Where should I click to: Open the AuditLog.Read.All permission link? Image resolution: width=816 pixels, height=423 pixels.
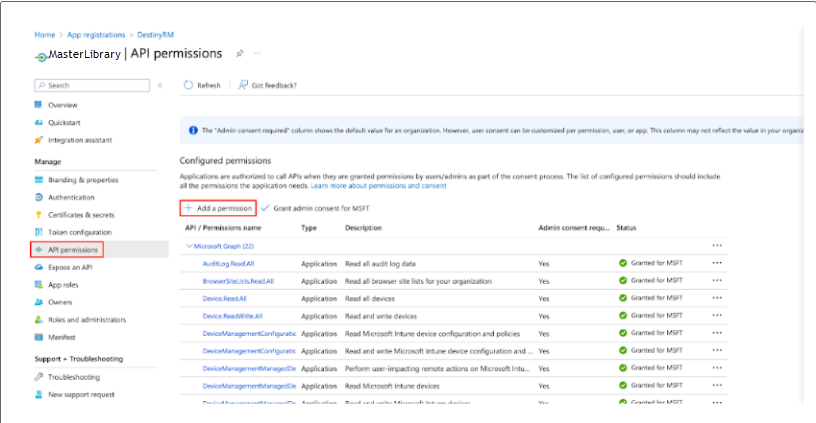click(228, 264)
